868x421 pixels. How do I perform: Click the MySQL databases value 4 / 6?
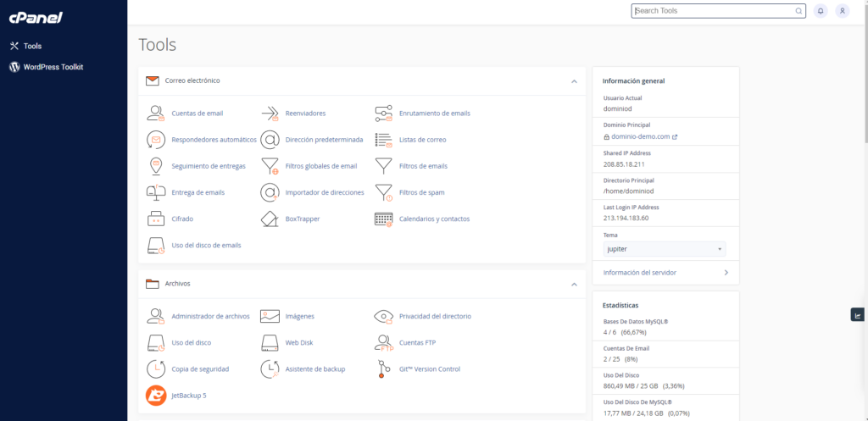click(609, 333)
